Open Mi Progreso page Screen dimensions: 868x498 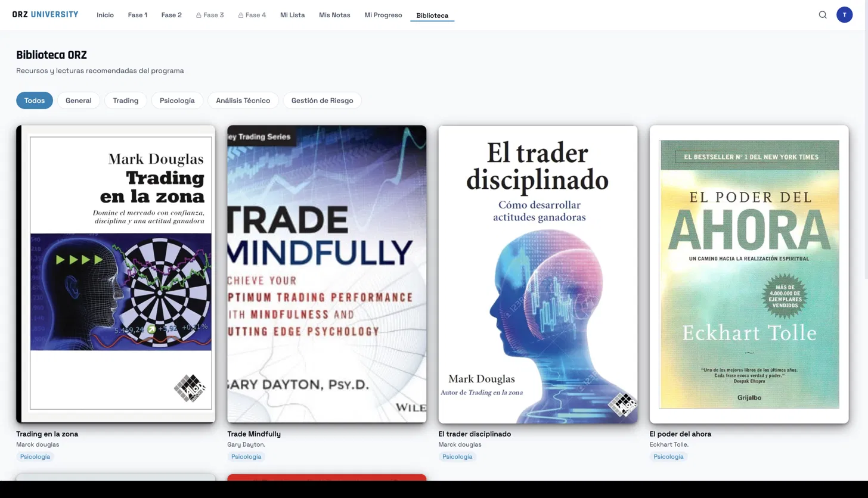383,15
